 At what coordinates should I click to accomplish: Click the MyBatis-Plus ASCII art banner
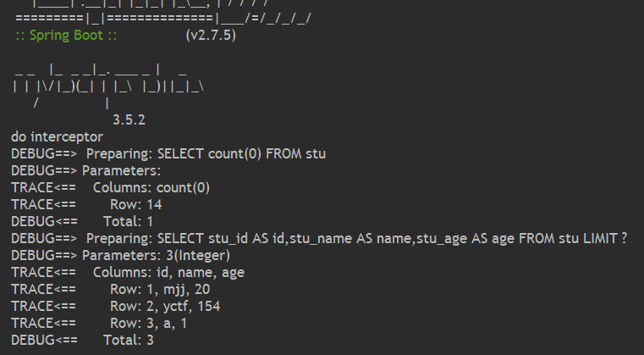tap(109, 86)
